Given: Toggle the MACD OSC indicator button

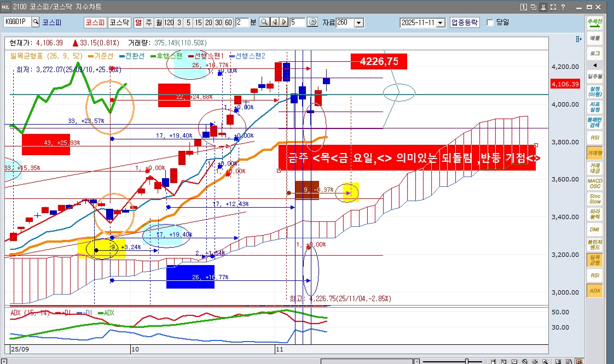Looking at the screenshot, I should point(594,183).
